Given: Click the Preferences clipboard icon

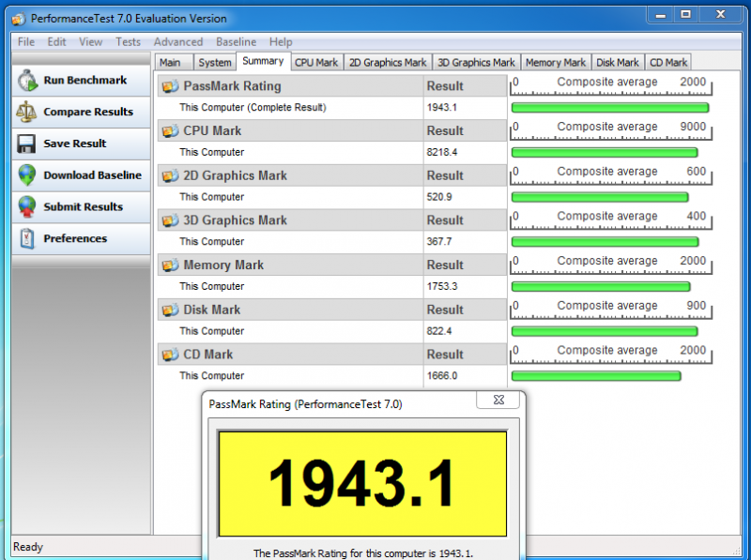Looking at the screenshot, I should point(27,238).
